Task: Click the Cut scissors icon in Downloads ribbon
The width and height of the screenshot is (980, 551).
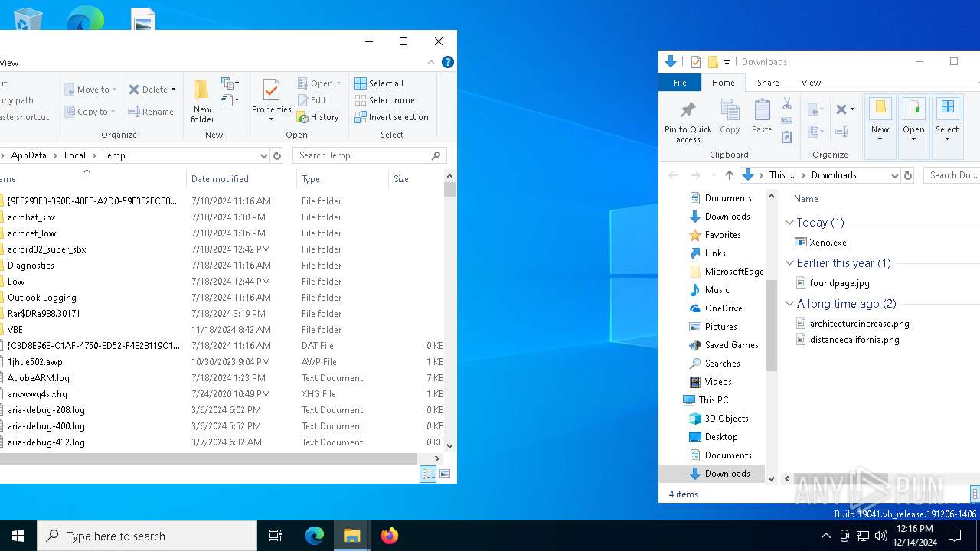Action: 787,104
